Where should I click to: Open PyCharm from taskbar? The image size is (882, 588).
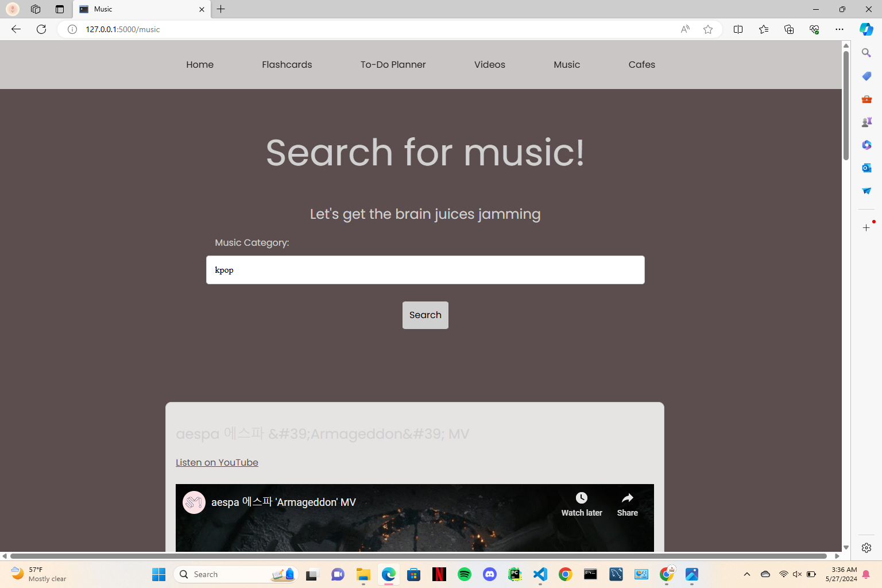tap(515, 574)
